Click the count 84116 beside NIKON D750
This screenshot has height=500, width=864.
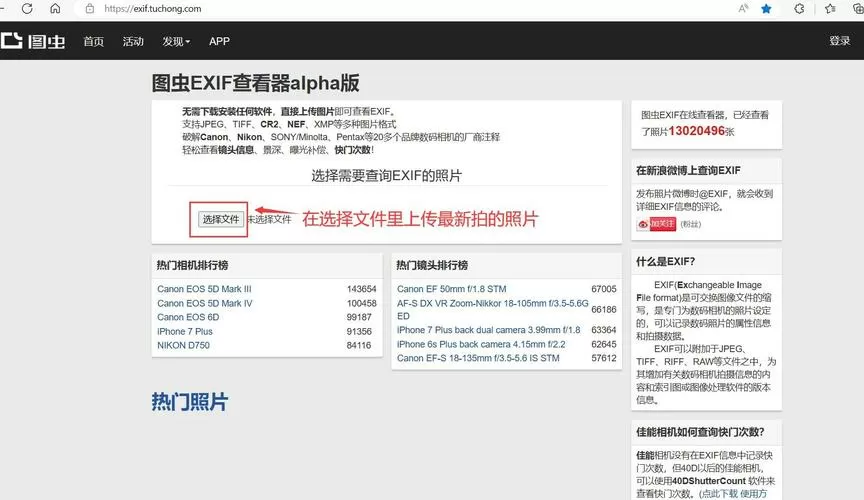pyautogui.click(x=359, y=345)
